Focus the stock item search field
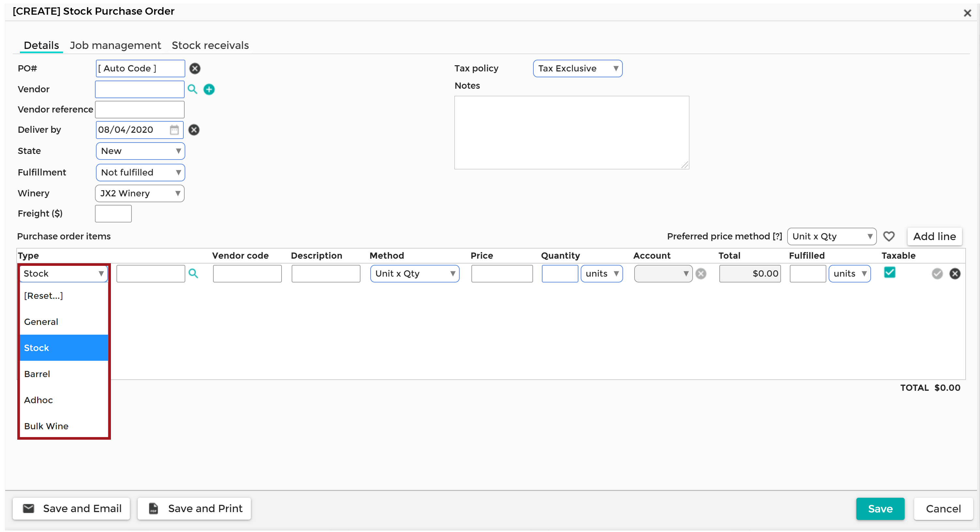980x532 pixels. coord(151,274)
